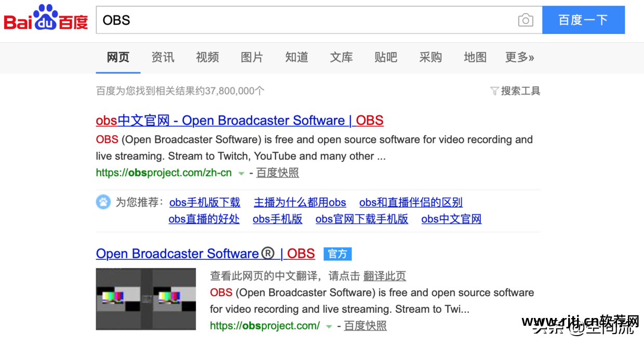Screen dimensions: 644x345
Task: Go to the 知道 tab
Action: (297, 57)
